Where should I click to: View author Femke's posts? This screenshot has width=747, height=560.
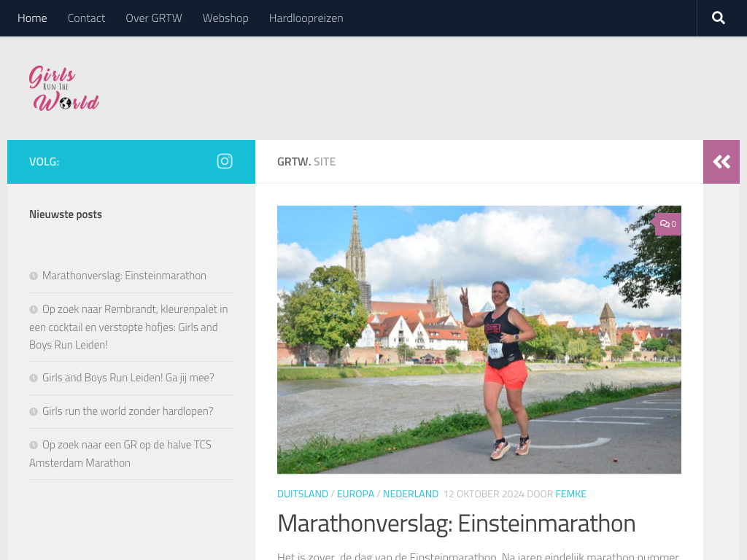tap(570, 494)
